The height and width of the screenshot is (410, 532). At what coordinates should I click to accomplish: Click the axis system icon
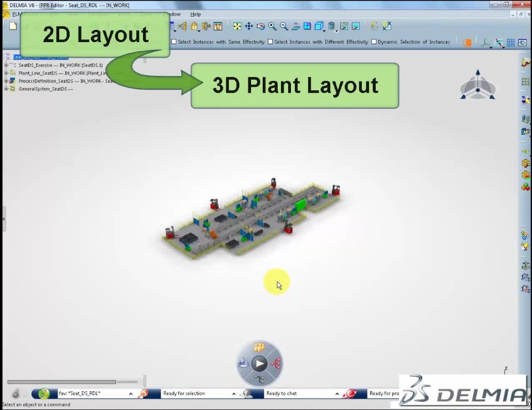[x=485, y=43]
